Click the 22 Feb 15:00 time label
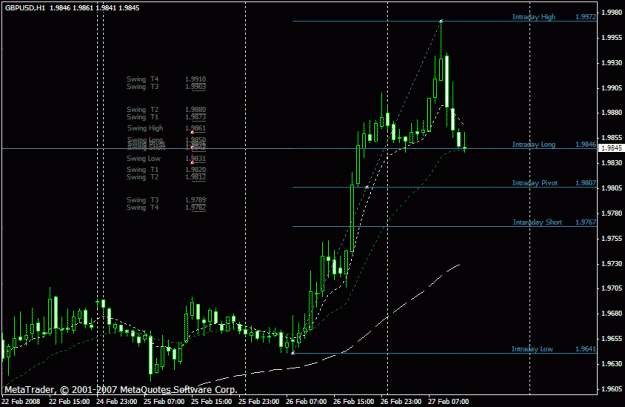This screenshot has height=407, width=625. (69, 401)
